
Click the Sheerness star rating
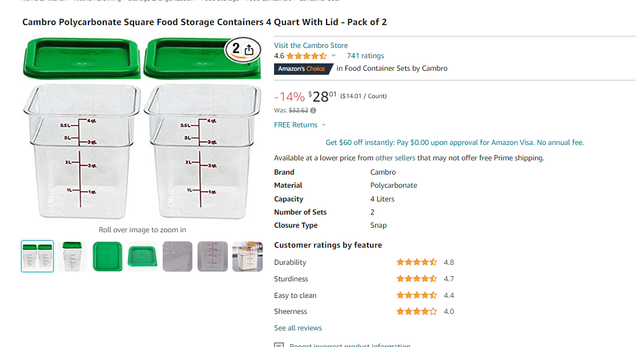[416, 311]
